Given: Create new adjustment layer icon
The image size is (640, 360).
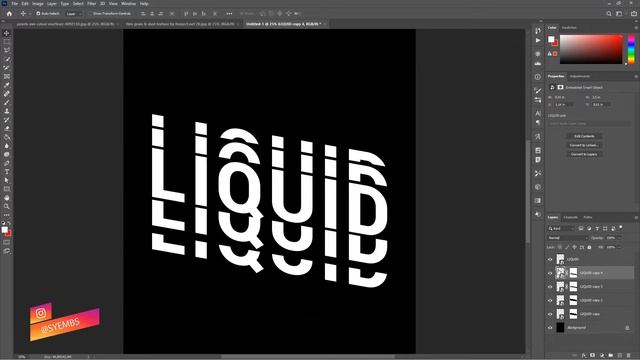Looking at the screenshot, I should tap(602, 356).
